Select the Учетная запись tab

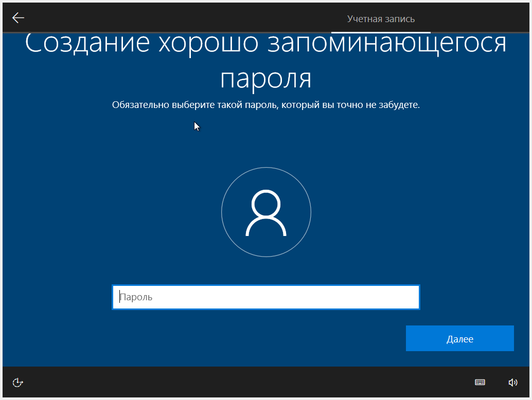[x=381, y=19]
